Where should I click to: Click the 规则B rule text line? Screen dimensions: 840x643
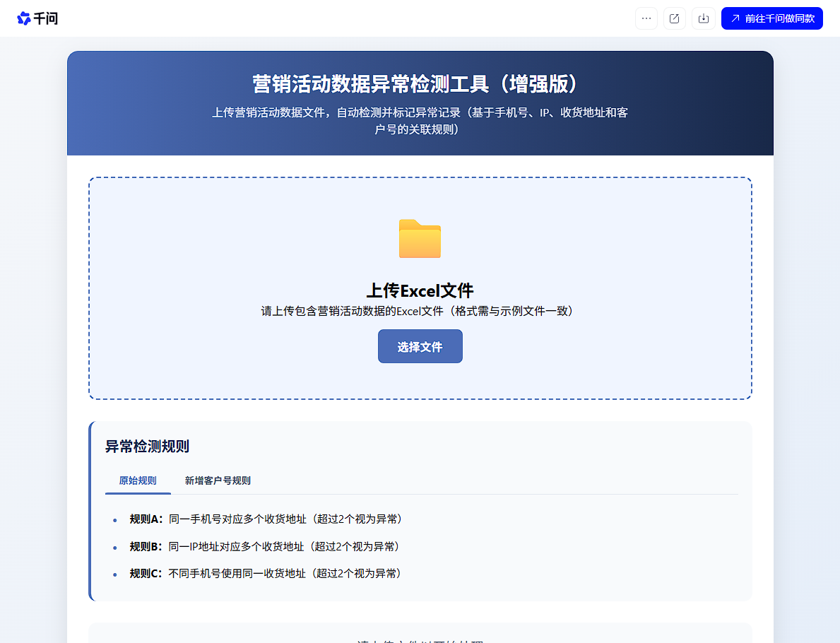265,547
